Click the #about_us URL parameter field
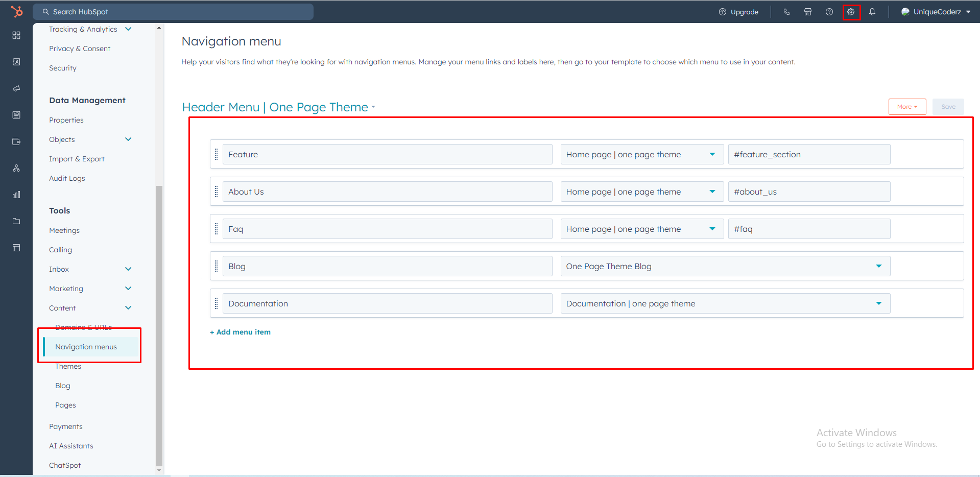Viewport: 980px width, 477px height. [809, 192]
